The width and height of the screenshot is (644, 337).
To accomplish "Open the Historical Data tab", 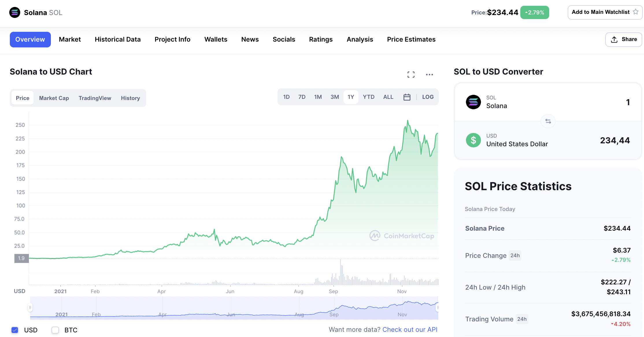I will pos(118,39).
